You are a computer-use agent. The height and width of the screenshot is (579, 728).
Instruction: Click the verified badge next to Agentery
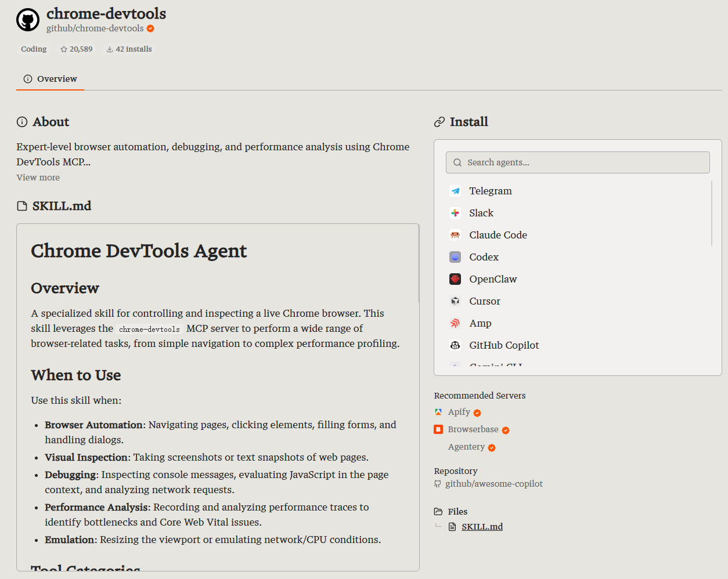pyautogui.click(x=492, y=448)
